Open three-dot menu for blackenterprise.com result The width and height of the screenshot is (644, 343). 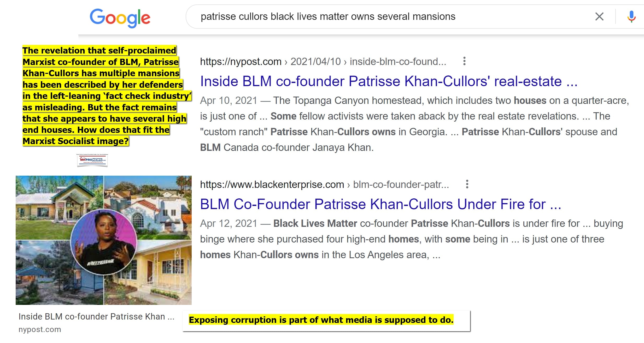pos(467,184)
